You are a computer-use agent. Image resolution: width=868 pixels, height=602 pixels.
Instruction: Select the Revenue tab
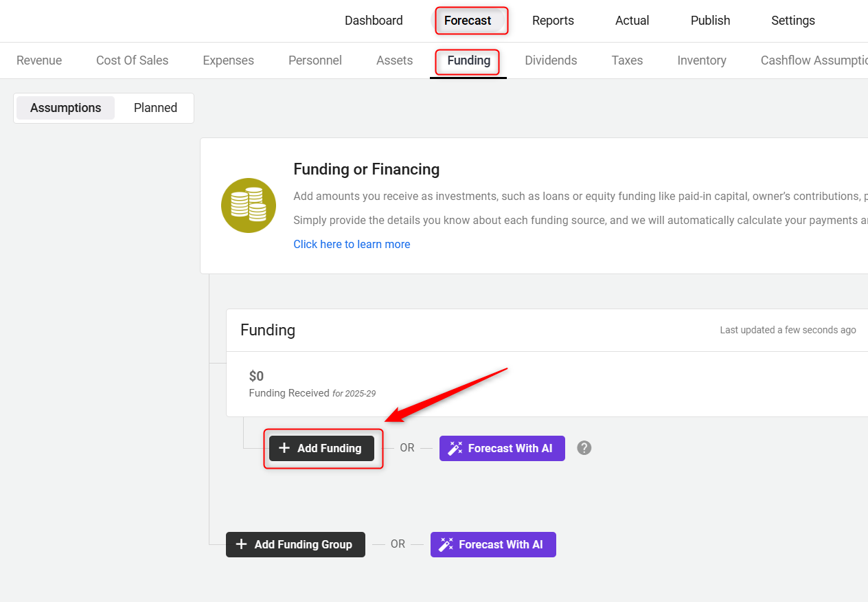[39, 60]
